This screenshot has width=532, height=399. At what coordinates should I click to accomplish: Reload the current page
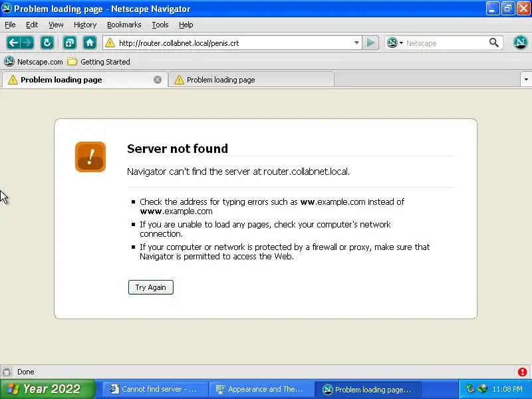[47, 43]
